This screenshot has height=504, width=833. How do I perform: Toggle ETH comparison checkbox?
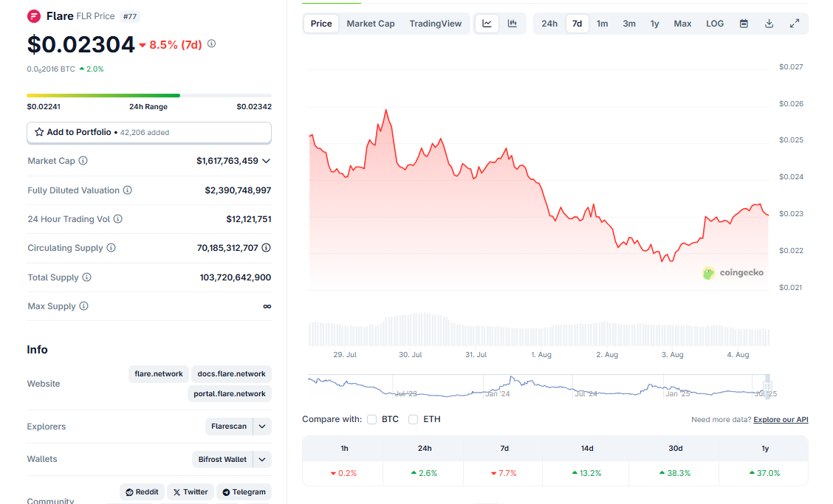pyautogui.click(x=414, y=420)
